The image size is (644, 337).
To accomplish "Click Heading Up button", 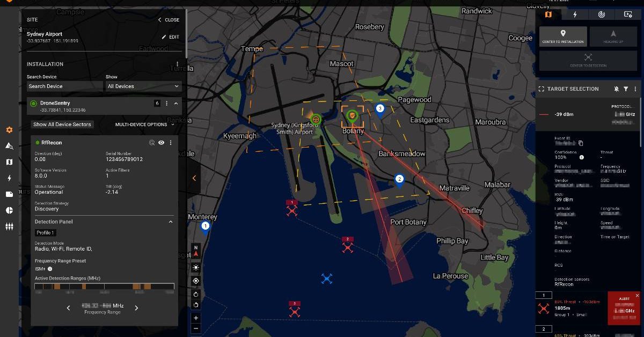I will pyautogui.click(x=613, y=36).
